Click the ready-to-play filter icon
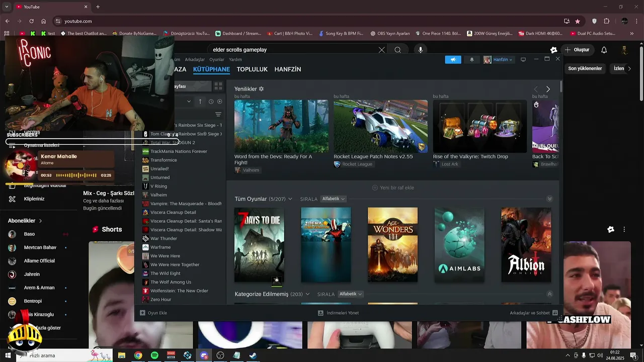 tap(219, 102)
